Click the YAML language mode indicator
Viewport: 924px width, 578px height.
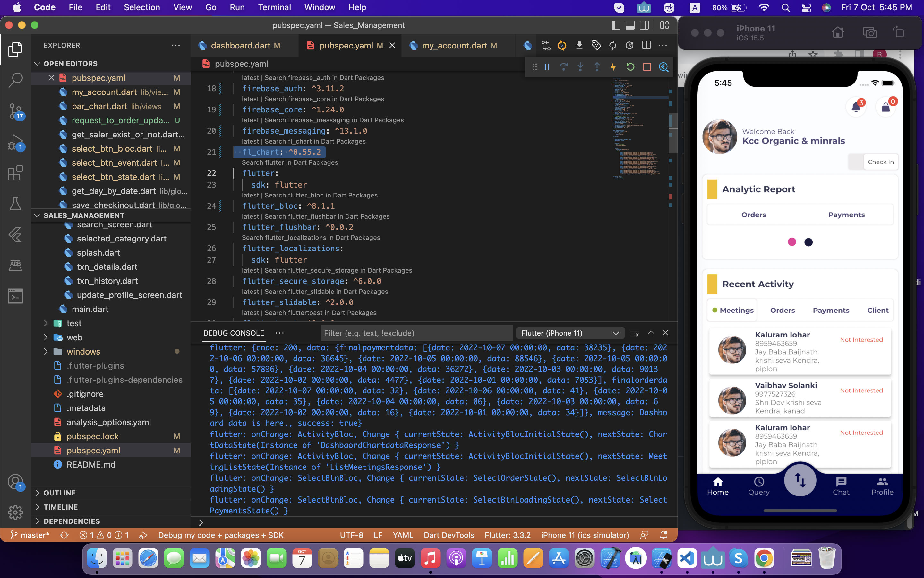[403, 535]
